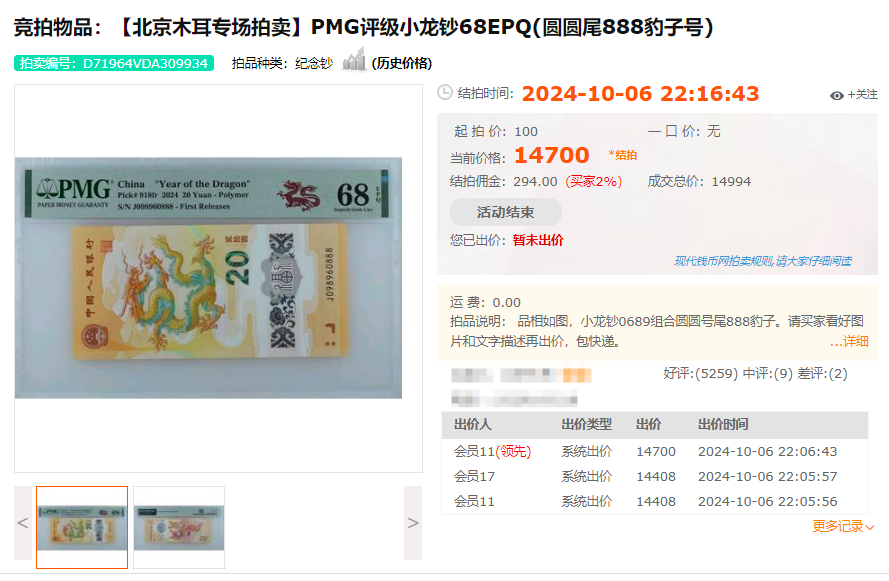This screenshot has height=581, width=889.
Task: Click the main PMG banknote image
Action: tap(209, 278)
